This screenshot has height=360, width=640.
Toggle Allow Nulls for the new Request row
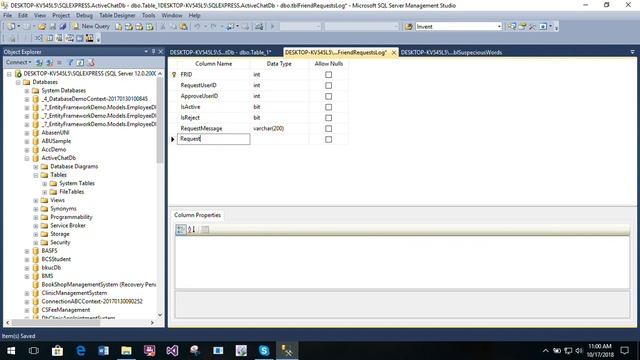329,139
